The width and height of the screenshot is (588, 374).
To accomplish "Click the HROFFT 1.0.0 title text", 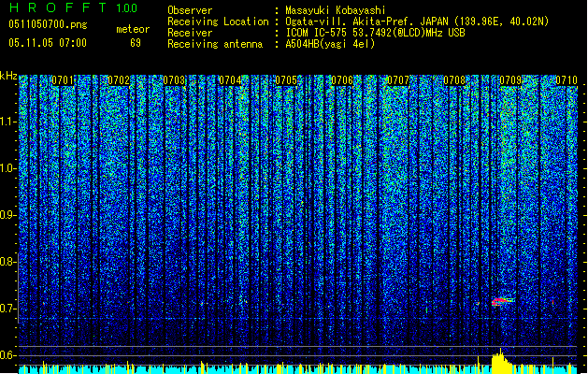I will [x=73, y=7].
